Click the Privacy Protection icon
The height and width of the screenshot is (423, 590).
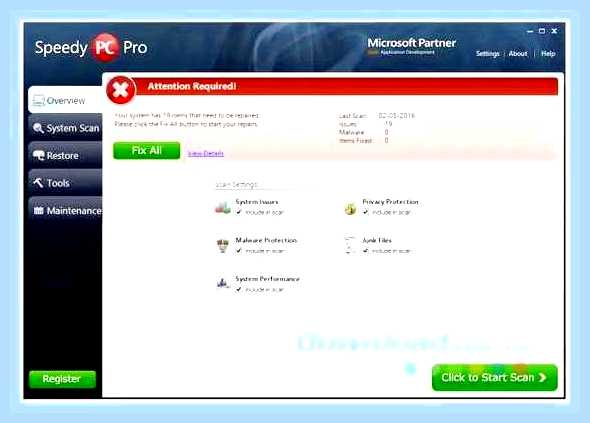(350, 208)
